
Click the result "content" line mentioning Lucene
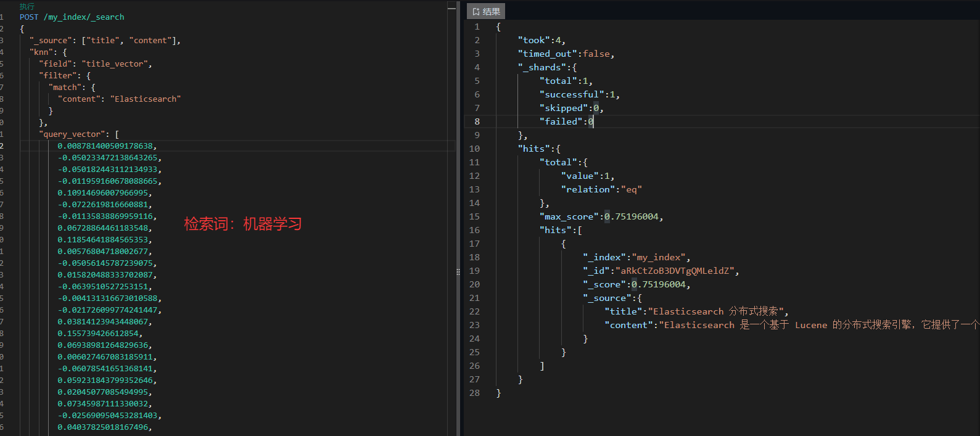coord(791,325)
